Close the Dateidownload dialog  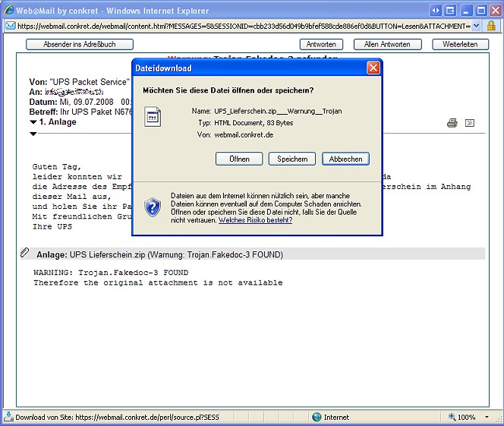click(x=373, y=68)
